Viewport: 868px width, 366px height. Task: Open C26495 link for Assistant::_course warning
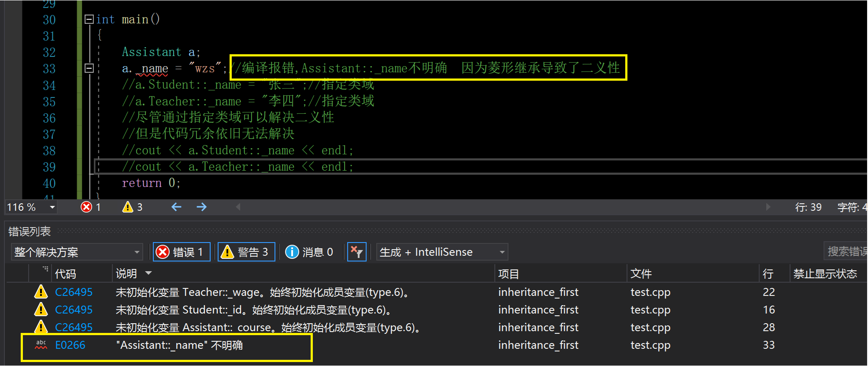tap(74, 328)
